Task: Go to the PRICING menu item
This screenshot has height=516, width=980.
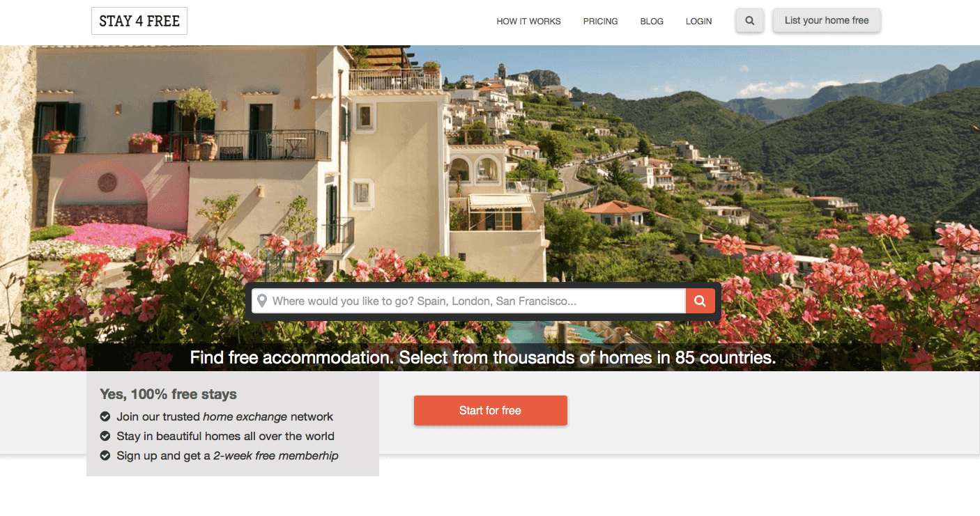Action: click(x=601, y=22)
